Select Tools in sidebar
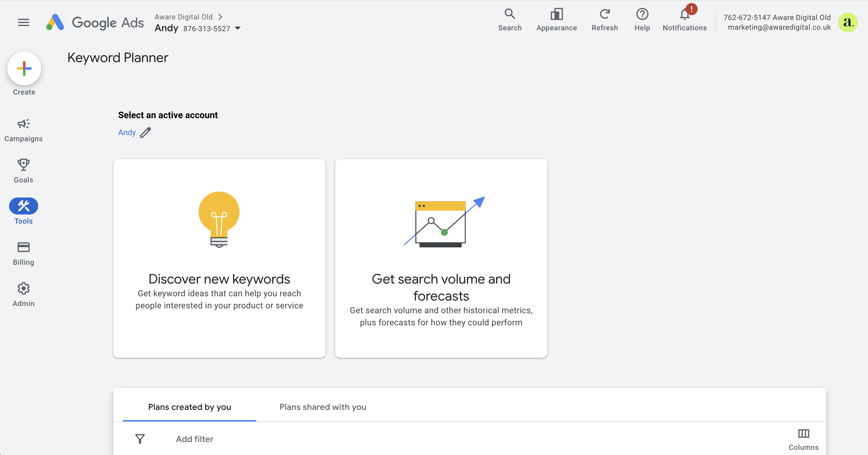The image size is (868, 455). [24, 211]
